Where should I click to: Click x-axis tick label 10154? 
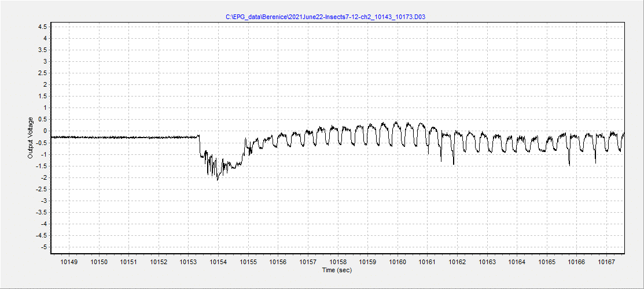tap(218, 262)
